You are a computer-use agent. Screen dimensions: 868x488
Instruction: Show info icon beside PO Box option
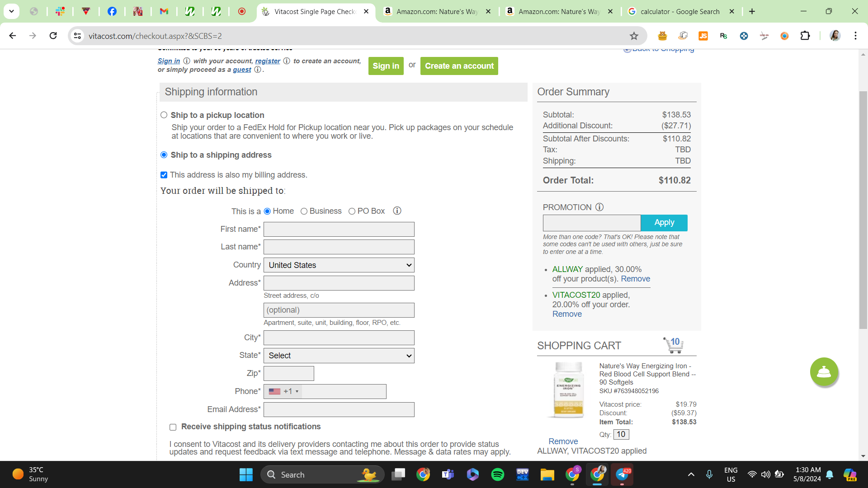pyautogui.click(x=397, y=211)
